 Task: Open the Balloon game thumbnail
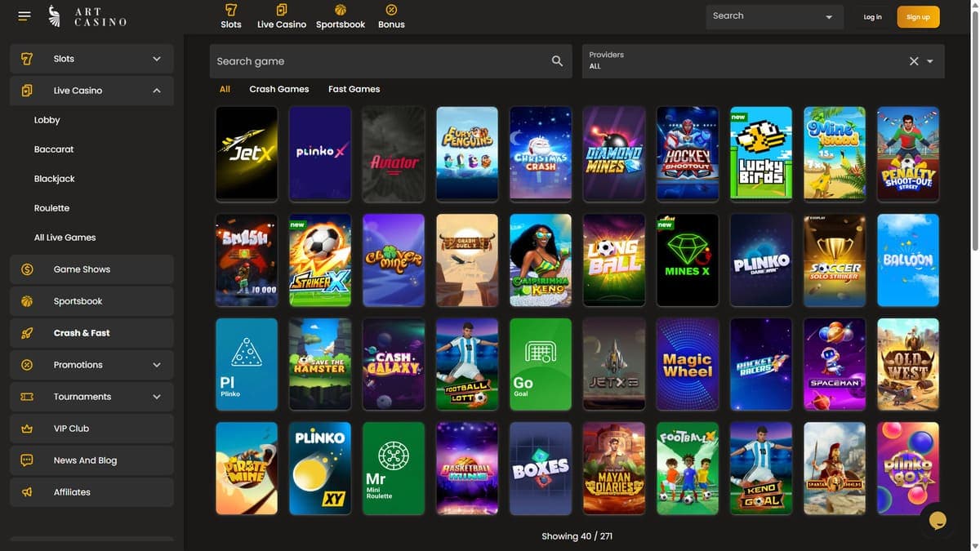tap(908, 260)
